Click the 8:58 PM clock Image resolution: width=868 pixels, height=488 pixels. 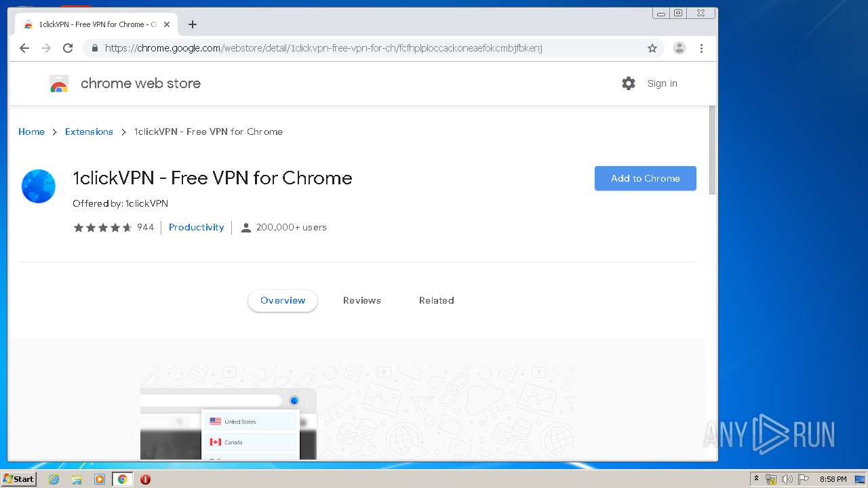(x=833, y=479)
